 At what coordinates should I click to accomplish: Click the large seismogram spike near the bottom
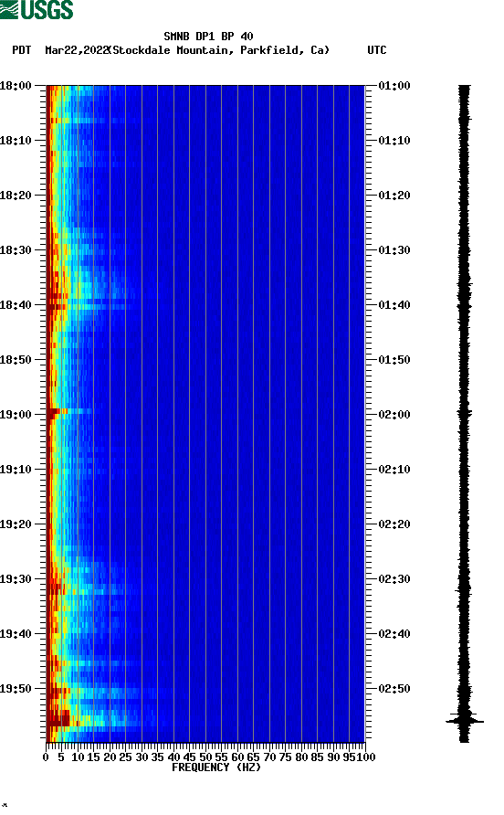(465, 721)
